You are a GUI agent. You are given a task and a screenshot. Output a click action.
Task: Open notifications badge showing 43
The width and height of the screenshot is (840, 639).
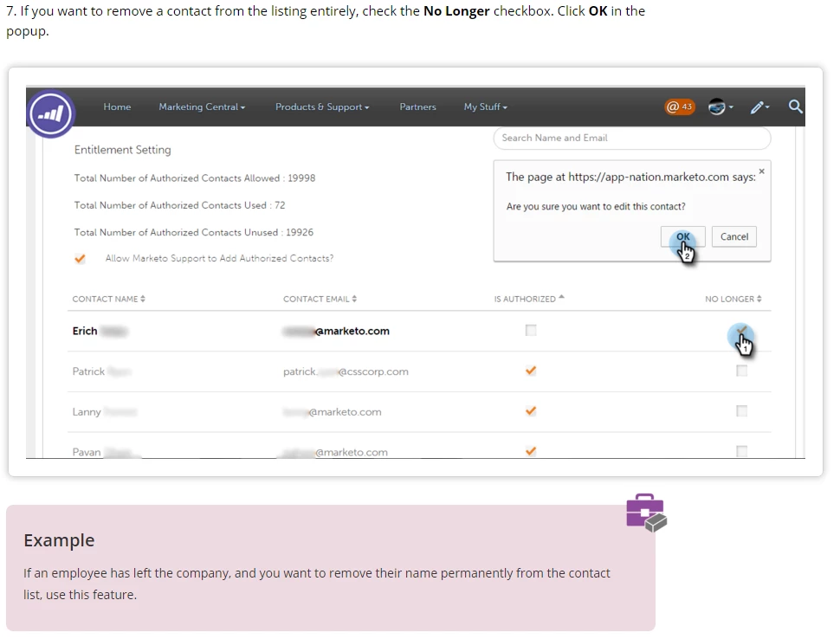coord(679,106)
